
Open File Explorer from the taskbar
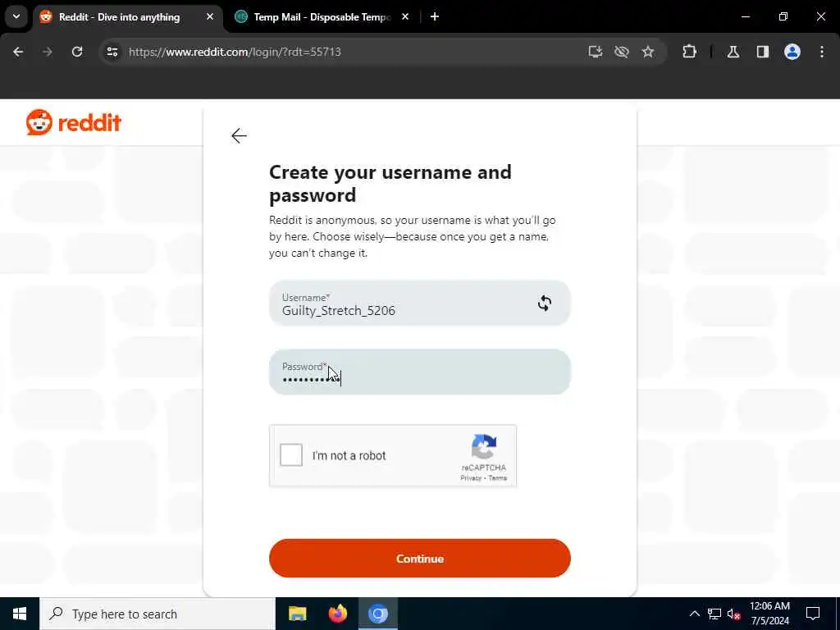coord(297,614)
